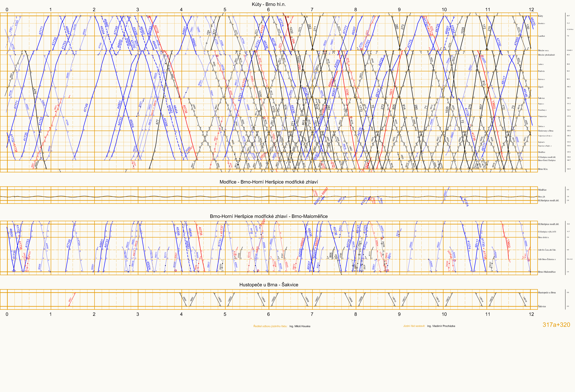Viewport: 575px width, 392px height.
Task: Select hour 5 marker above the top chart
Action: (x=225, y=10)
